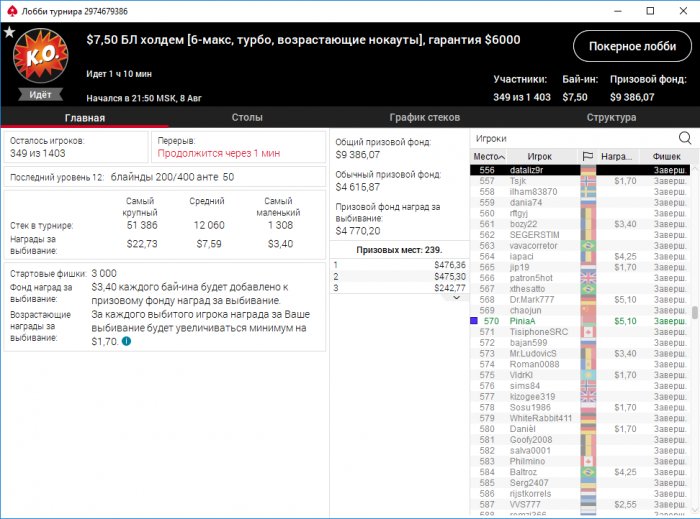Image resolution: width=700 pixels, height=519 pixels.
Task: Click the flag of player patron5hot
Action: pyautogui.click(x=588, y=278)
